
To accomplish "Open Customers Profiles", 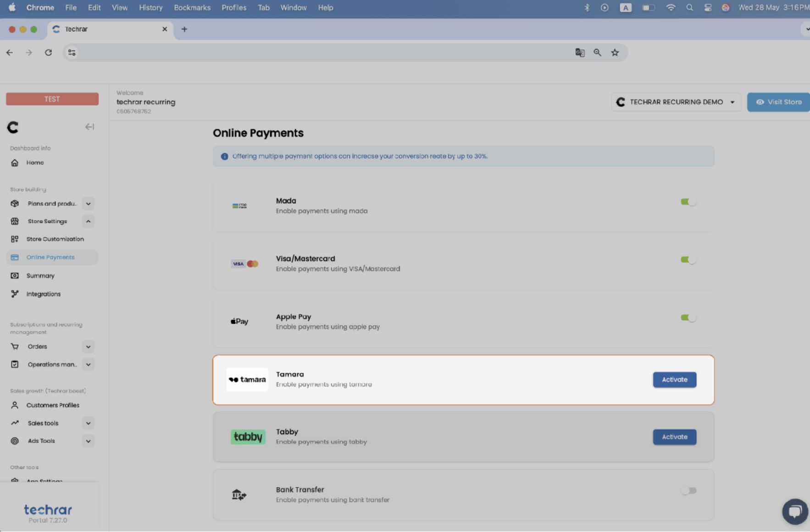I will click(53, 405).
